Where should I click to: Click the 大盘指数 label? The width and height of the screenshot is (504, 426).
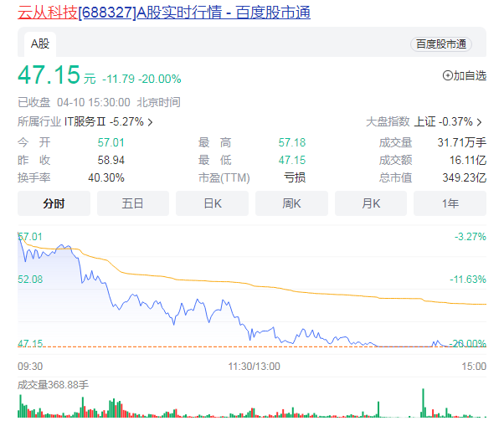388,121
